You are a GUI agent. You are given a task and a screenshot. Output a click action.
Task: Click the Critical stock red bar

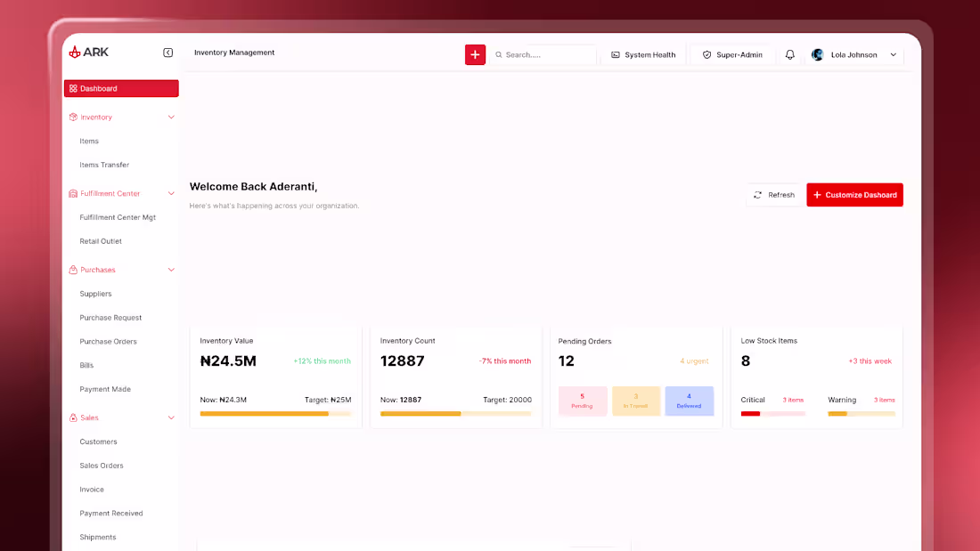point(773,414)
